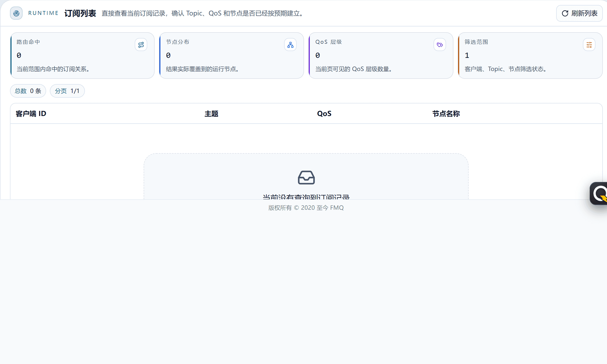Click the 路由命中 route icon
Image resolution: width=607 pixels, height=364 pixels.
coord(141,45)
